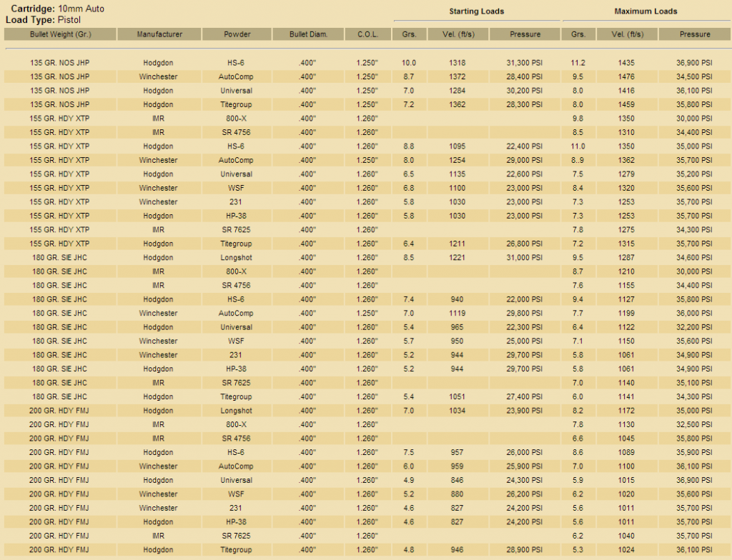The width and height of the screenshot is (732, 560).
Task: Click 31,000 PSI starting pressure for 180 GR. Longshot
Action: (x=524, y=258)
